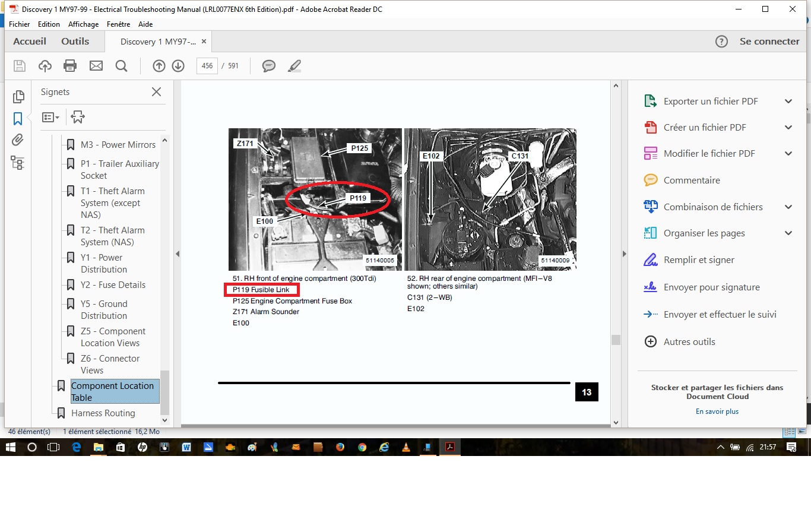Expand the Exporter un fichier PDF chevron

[x=788, y=102]
